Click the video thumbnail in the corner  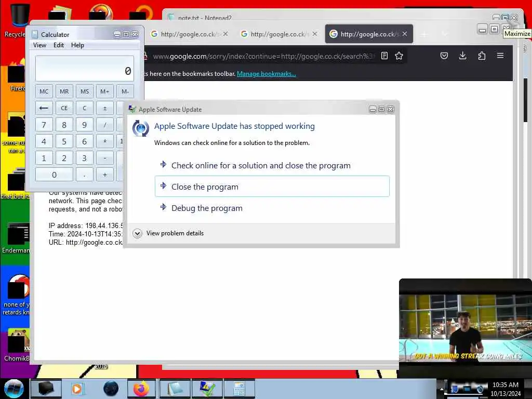(465, 328)
